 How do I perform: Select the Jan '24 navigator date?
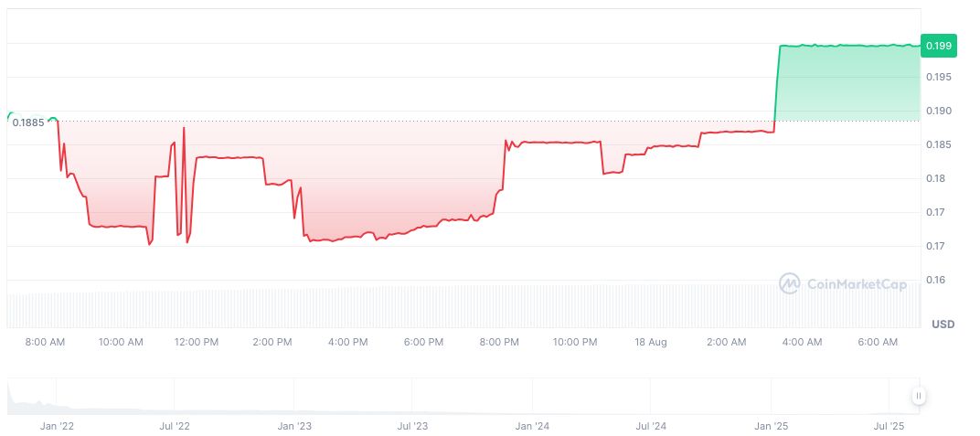click(532, 426)
